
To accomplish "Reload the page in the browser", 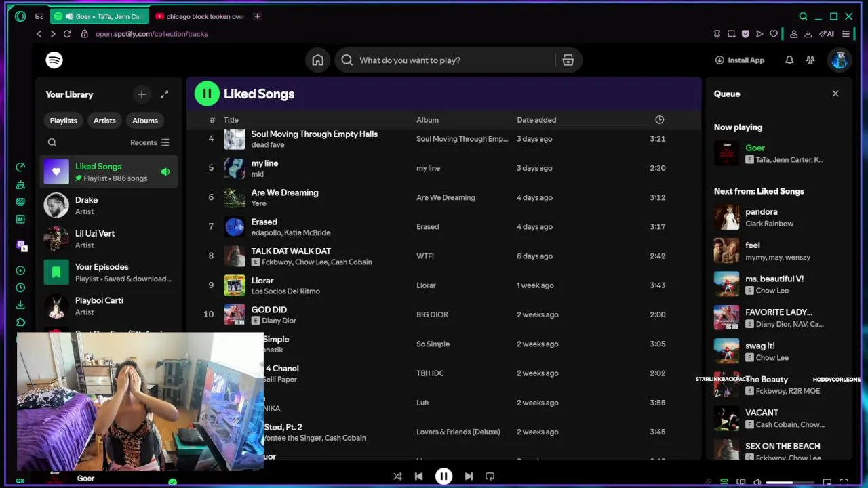I will point(67,34).
